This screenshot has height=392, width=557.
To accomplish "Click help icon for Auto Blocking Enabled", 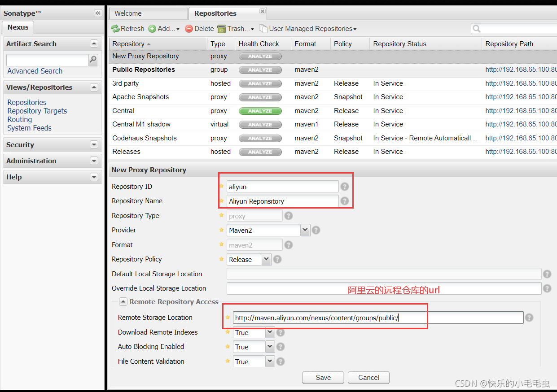I will [281, 347].
